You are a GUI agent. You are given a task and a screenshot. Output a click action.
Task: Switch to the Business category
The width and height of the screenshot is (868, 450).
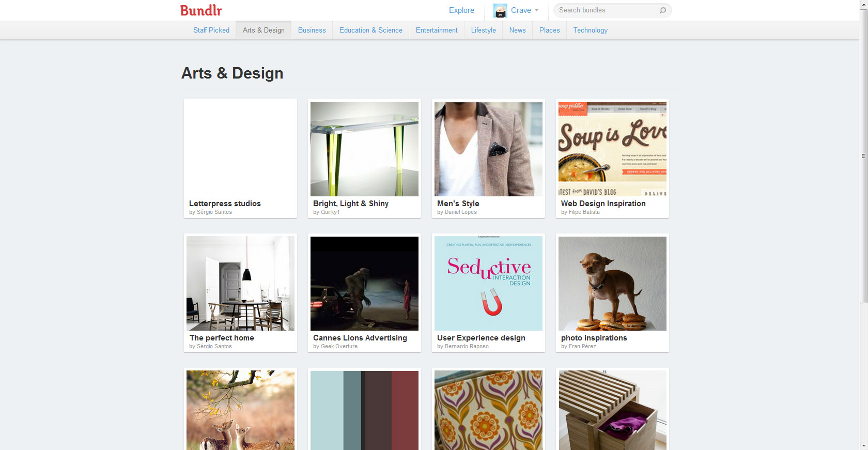pyautogui.click(x=312, y=30)
